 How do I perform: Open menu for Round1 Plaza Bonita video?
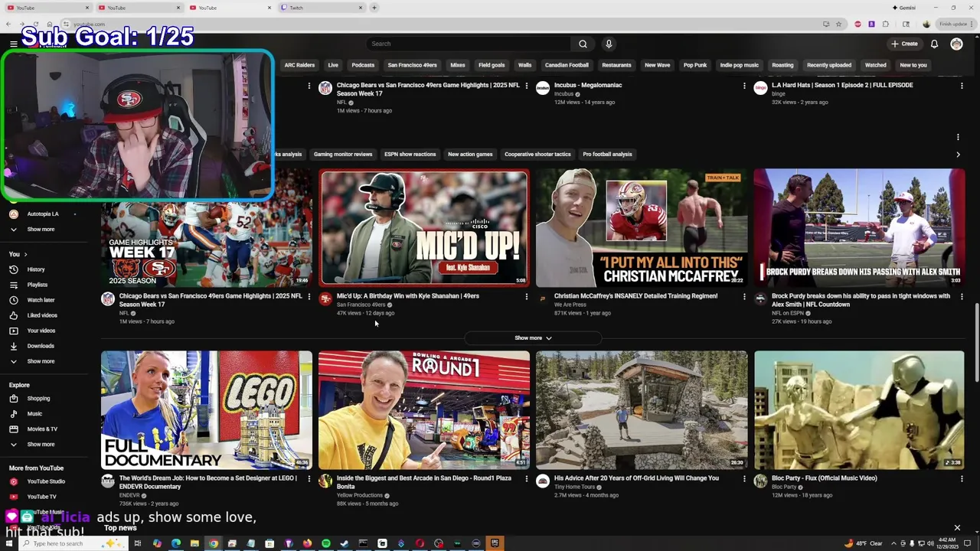[526, 479]
